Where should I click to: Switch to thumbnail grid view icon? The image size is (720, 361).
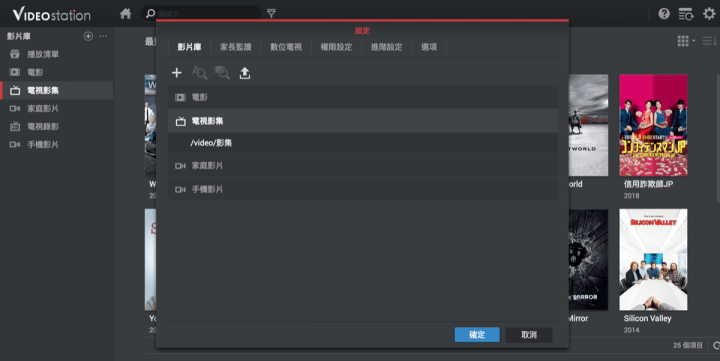point(683,41)
